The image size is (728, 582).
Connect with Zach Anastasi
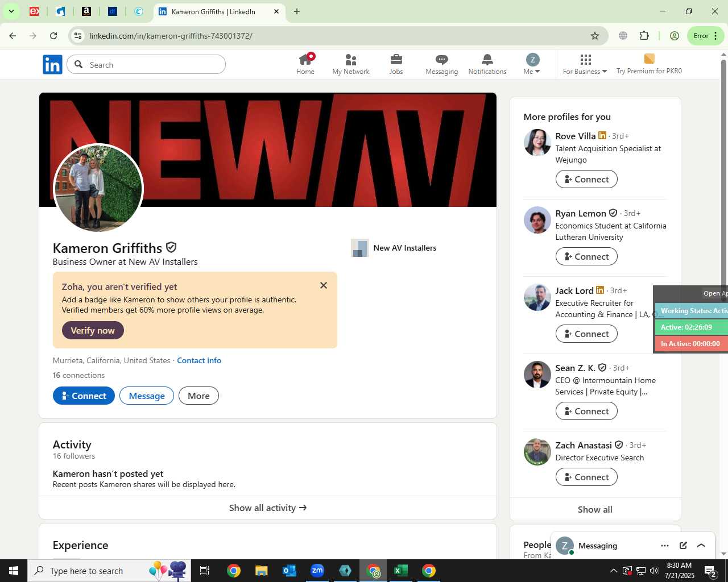[586, 477]
